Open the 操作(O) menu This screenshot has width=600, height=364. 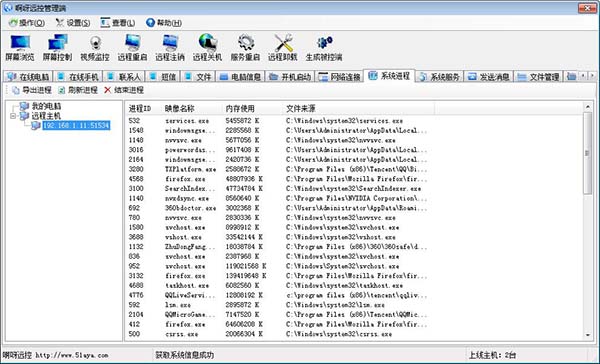[27, 23]
